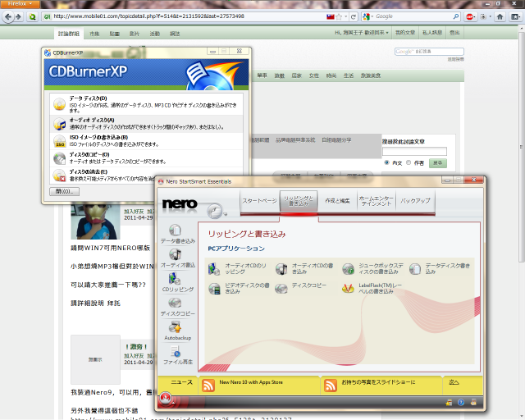Select オーディオ ディスク audio disc icon in CDBurnerXP

click(60, 124)
